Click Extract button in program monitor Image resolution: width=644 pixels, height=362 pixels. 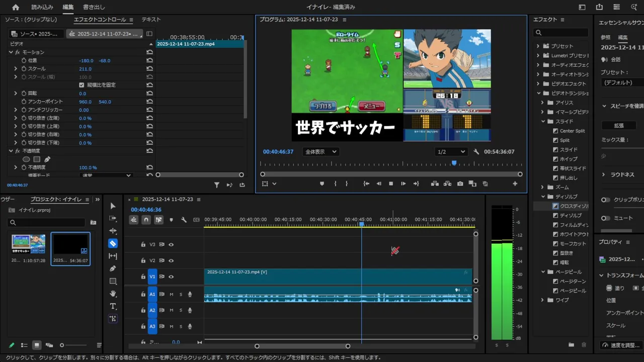[447, 184]
